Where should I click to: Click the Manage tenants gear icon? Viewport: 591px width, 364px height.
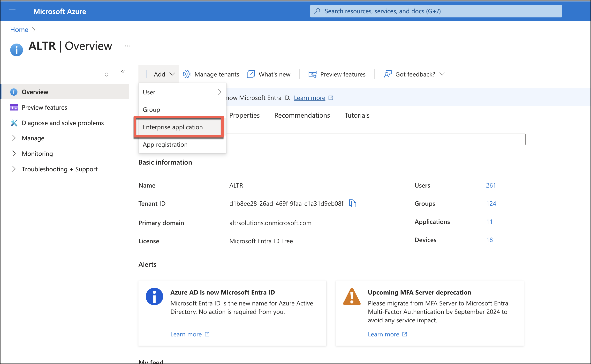tap(187, 74)
